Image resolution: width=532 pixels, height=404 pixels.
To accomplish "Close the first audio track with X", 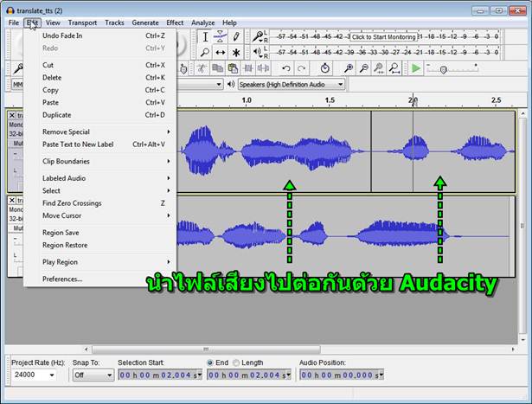I will tap(12, 115).
